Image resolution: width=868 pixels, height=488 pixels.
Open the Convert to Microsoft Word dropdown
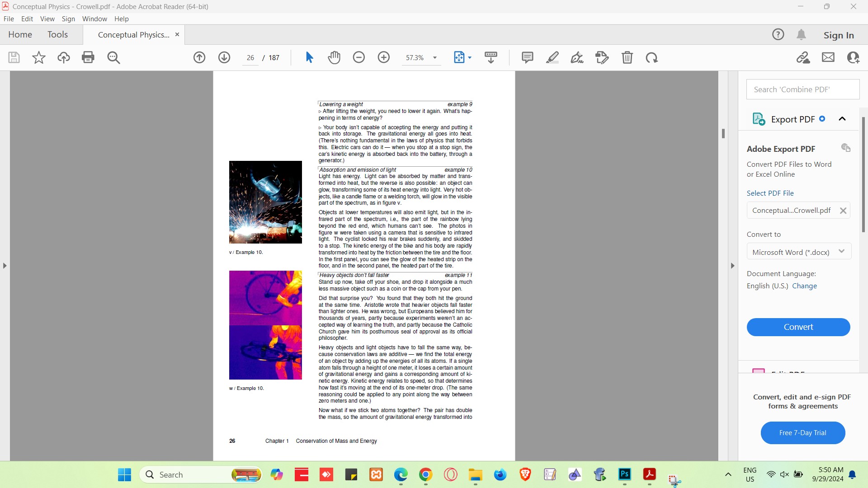(799, 252)
